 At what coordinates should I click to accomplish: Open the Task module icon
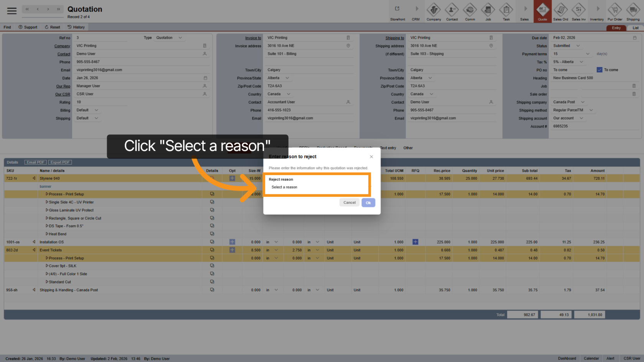coord(506,11)
